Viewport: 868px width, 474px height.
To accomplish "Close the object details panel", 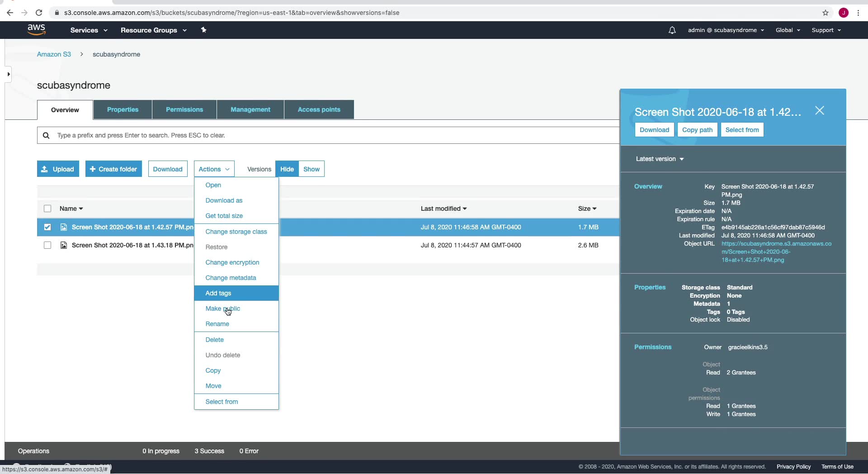I will click(x=820, y=111).
